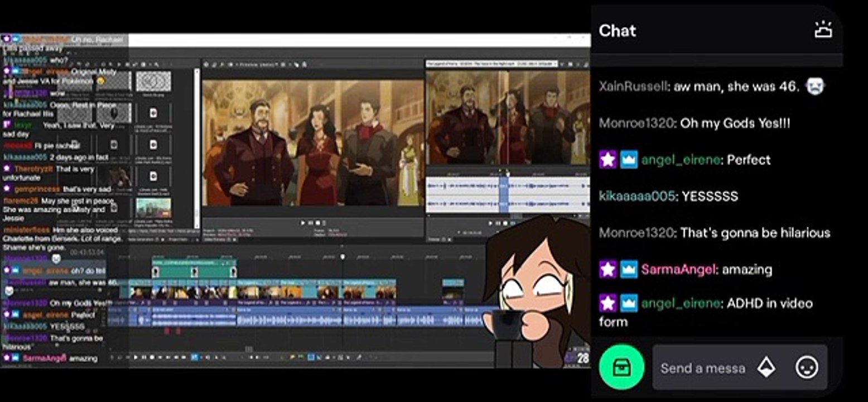Image resolution: width=868 pixels, height=402 pixels.
Task: Open the Bits icon in message box
Action: 766,367
